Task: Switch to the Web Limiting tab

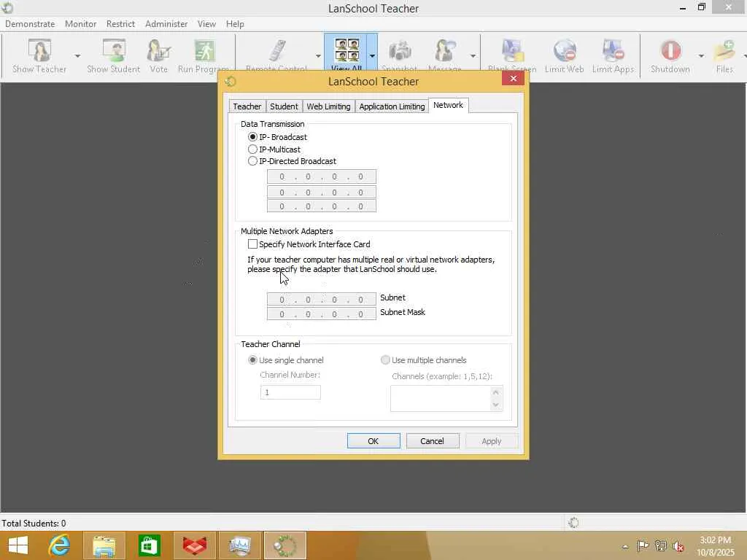Action: pos(328,106)
